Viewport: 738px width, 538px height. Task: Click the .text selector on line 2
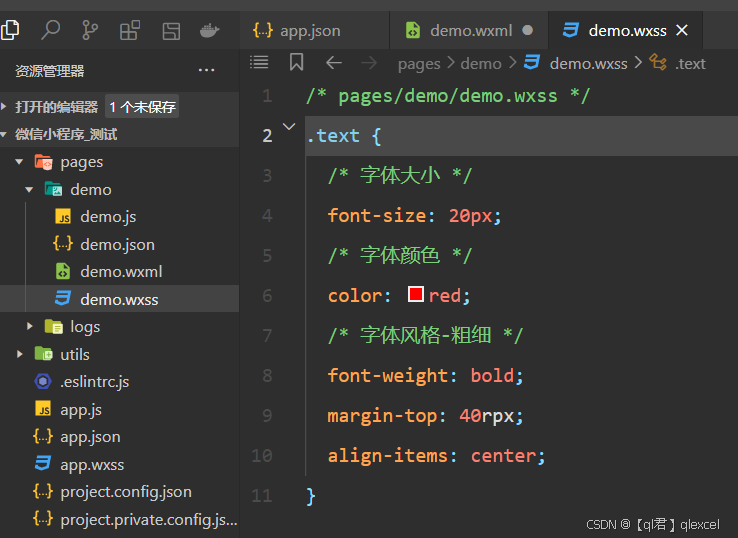click(333, 136)
